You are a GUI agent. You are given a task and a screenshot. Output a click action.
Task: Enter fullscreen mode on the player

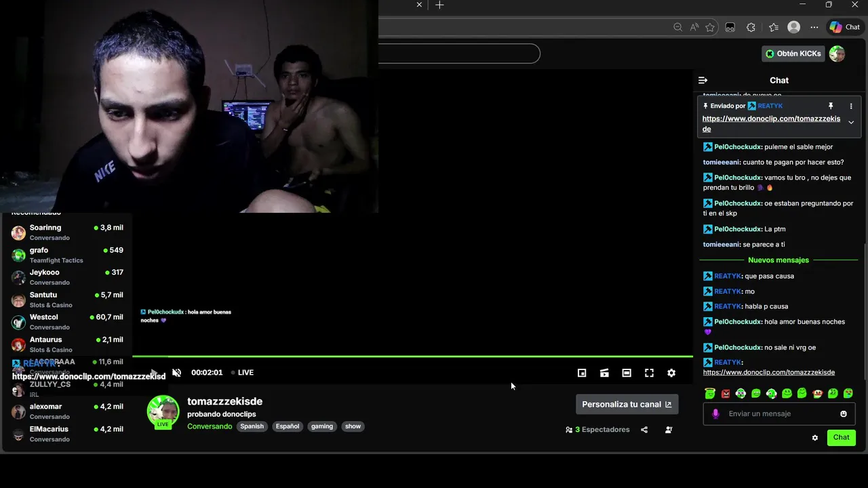(649, 373)
